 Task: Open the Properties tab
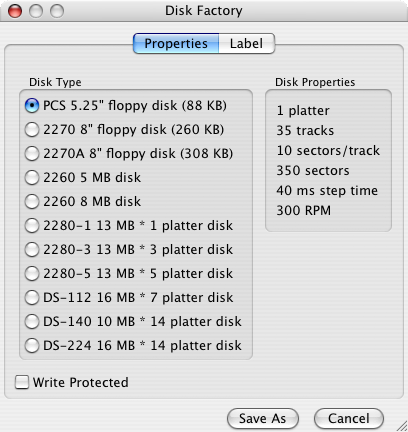click(176, 43)
